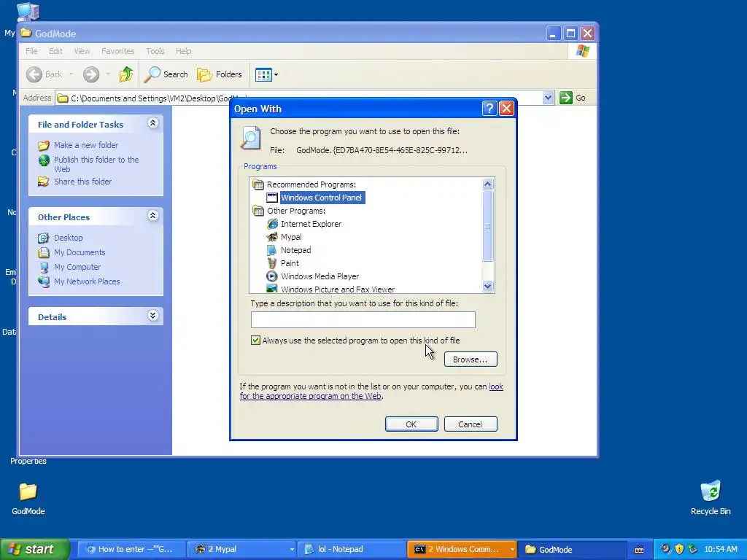Click the security shield tray icon
This screenshot has width=747, height=560.
click(x=679, y=549)
